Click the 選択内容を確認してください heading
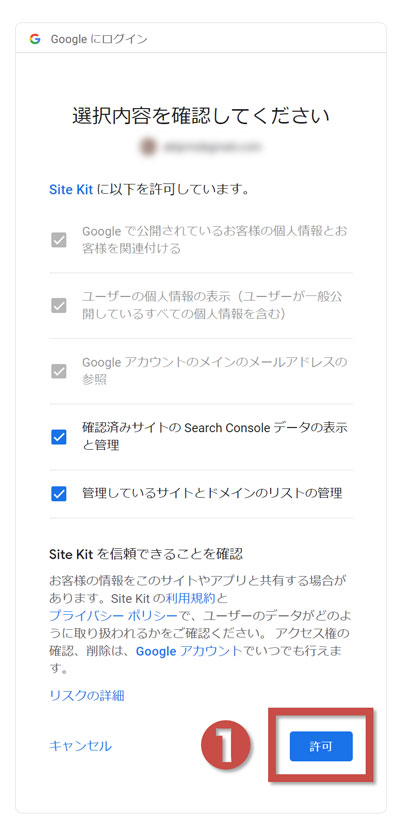400x823 pixels. tap(201, 116)
